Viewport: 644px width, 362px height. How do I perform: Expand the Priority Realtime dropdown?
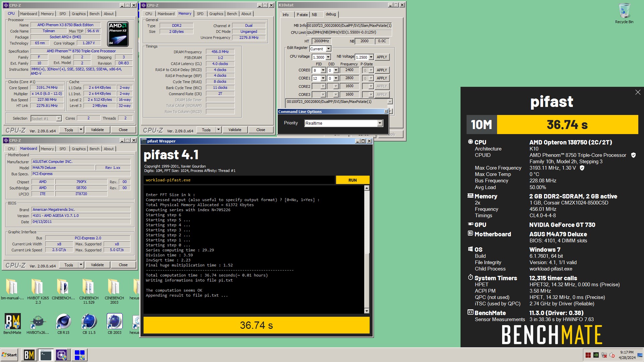click(x=380, y=123)
